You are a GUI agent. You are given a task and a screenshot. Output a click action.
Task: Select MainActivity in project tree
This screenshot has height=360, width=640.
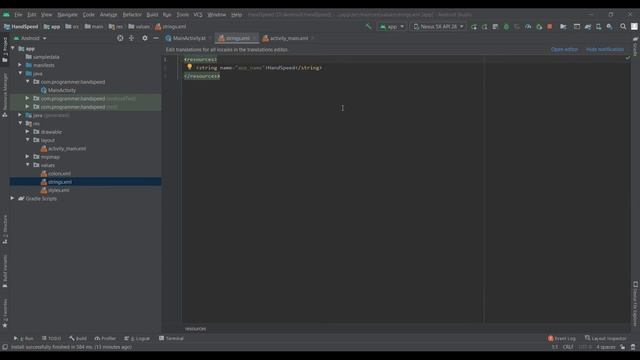click(62, 90)
